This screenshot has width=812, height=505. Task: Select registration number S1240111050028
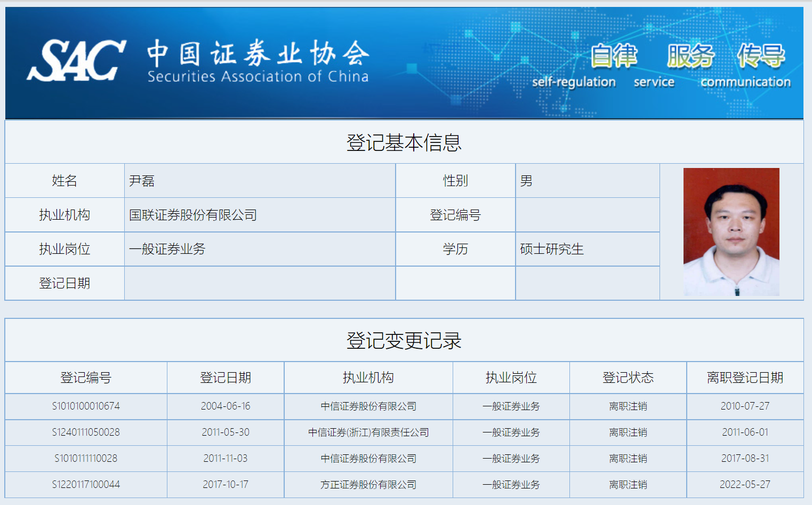pyautogui.click(x=86, y=432)
